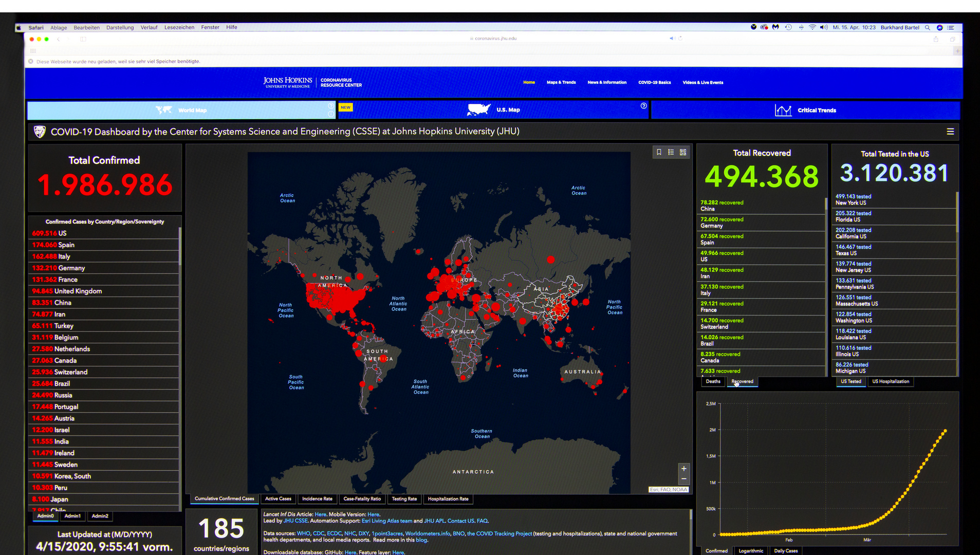
Task: Open the blog link
Action: (421, 540)
